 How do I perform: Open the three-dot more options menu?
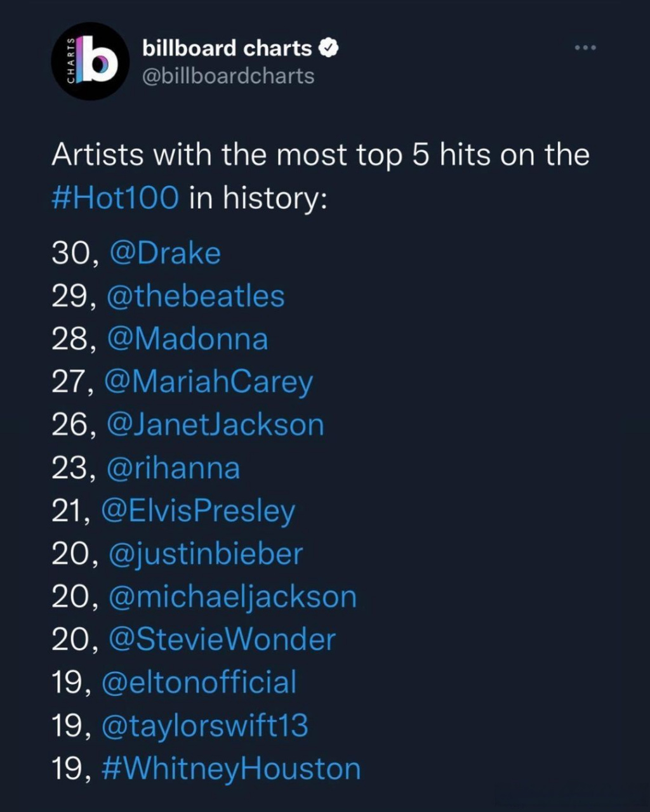pyautogui.click(x=585, y=48)
